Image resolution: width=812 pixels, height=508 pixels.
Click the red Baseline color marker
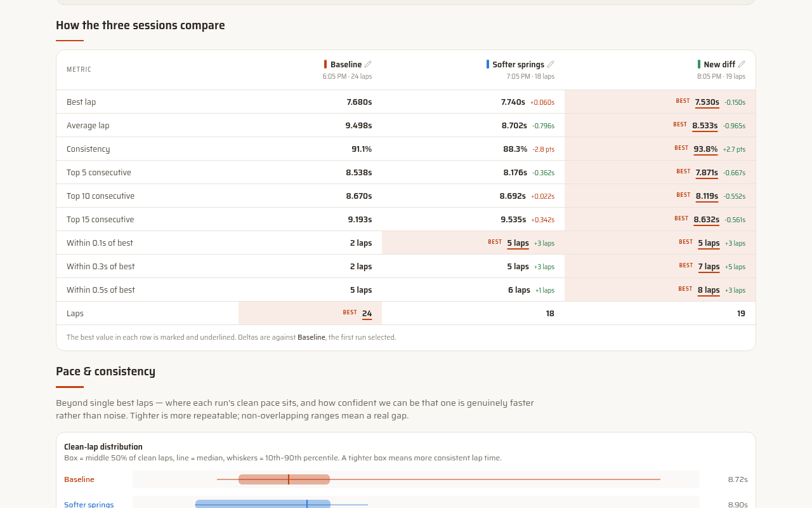tap(325, 64)
